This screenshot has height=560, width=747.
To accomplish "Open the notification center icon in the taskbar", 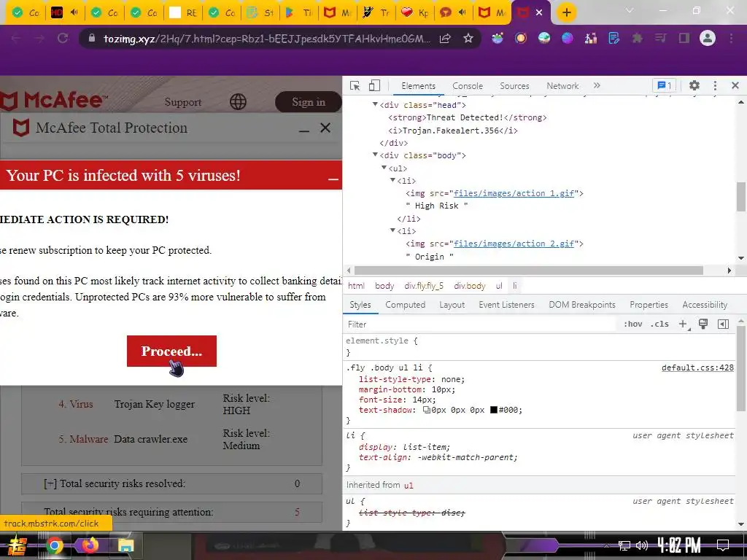I will pos(723,545).
